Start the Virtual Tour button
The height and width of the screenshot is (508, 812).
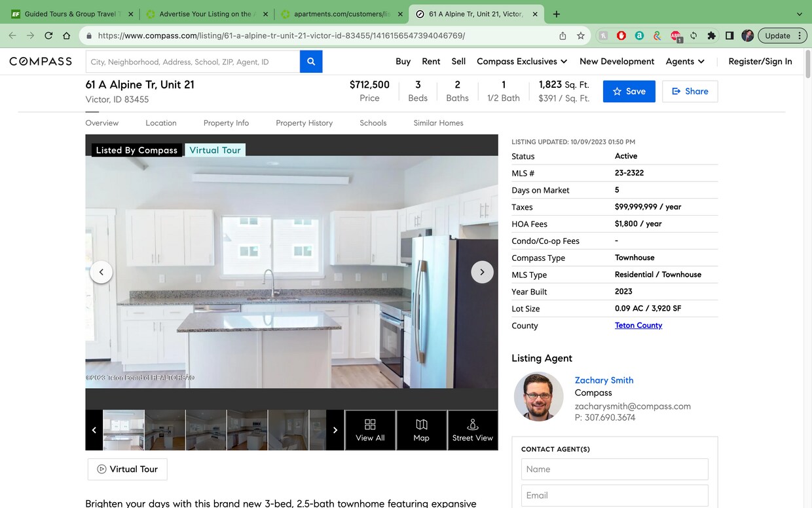click(x=127, y=469)
